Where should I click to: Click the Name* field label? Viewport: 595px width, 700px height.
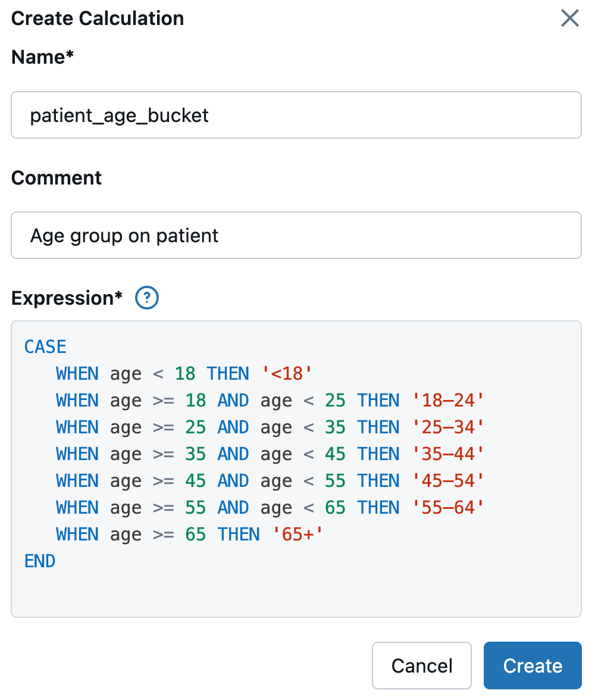(x=42, y=57)
